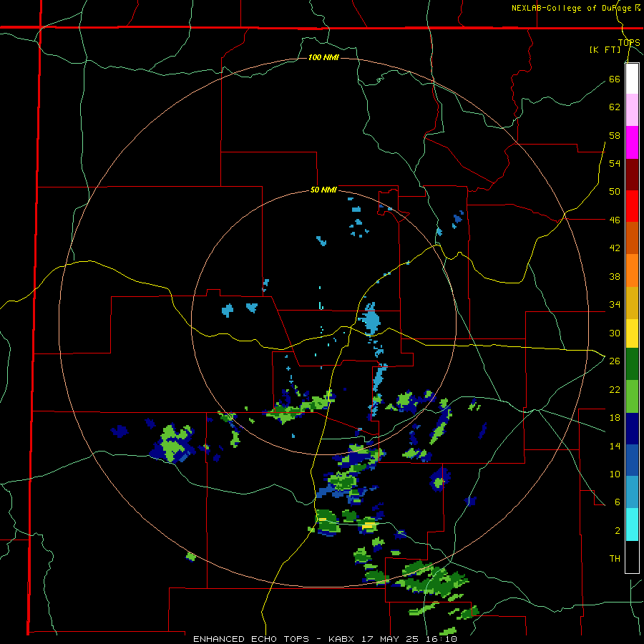
Task: Click the legend value '62'
Action: click(x=615, y=107)
